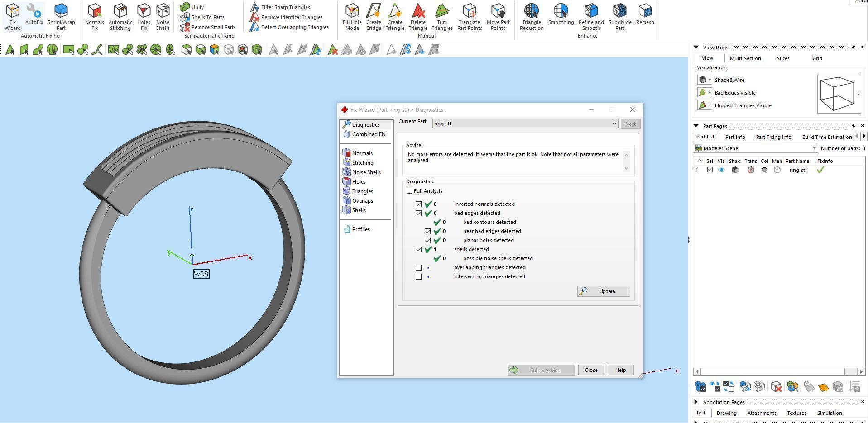Click Help button in wizard

tap(620, 370)
